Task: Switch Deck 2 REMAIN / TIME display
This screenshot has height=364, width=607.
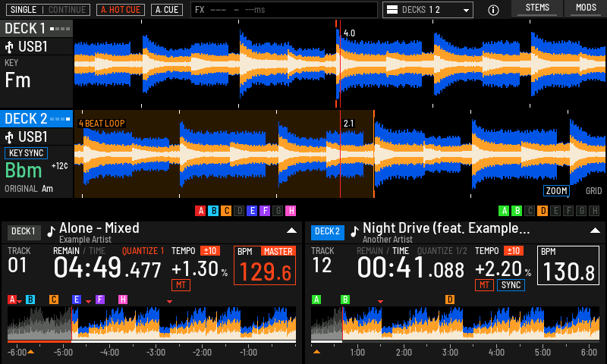Action: 382,251
